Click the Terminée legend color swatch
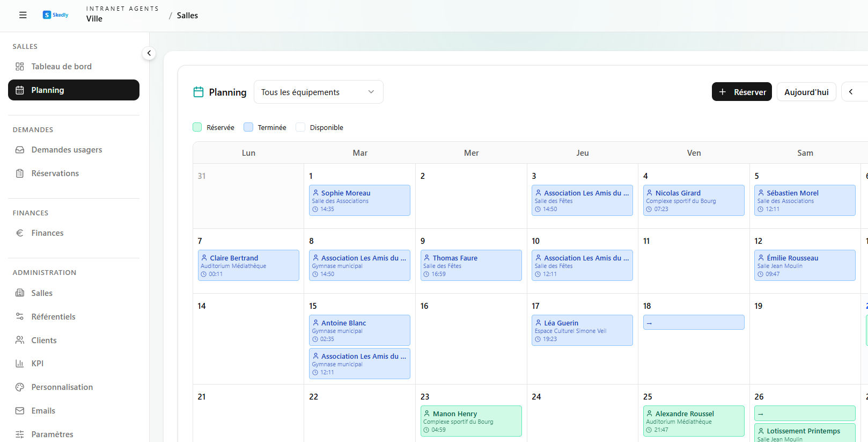The width and height of the screenshot is (868, 442). 248,127
